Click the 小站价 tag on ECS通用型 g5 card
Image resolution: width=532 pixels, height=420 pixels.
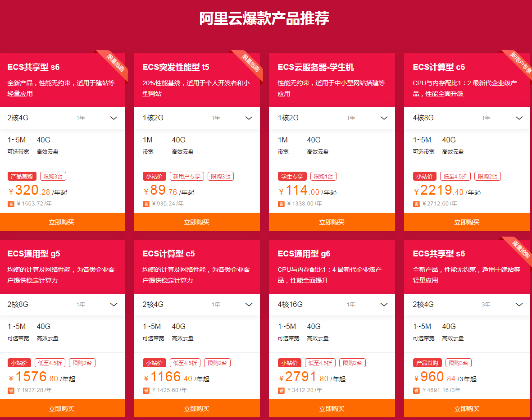tap(19, 363)
